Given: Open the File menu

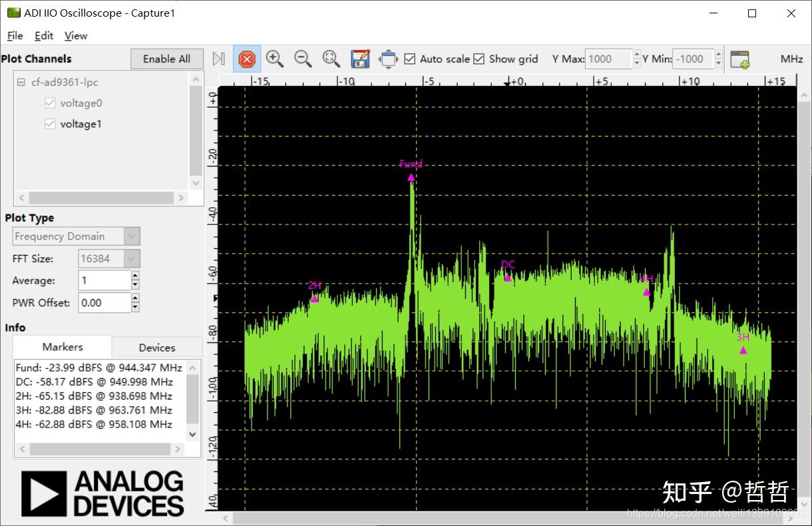Looking at the screenshot, I should [14, 35].
